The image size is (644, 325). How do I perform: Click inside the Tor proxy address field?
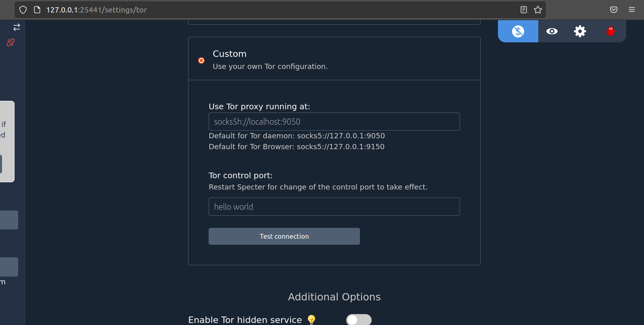point(334,121)
